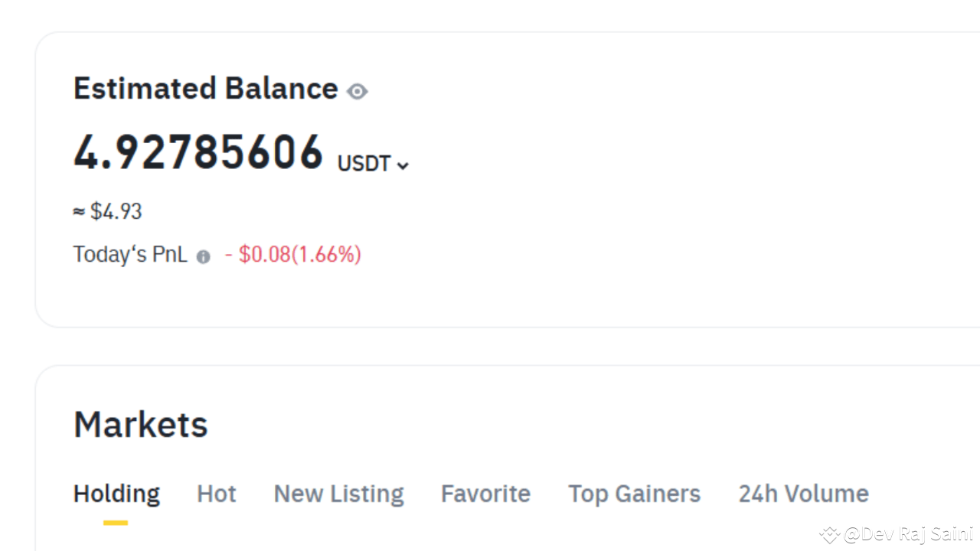Click the balance amount 4.92785606
Screen dimensions: 980x551
[x=198, y=152]
